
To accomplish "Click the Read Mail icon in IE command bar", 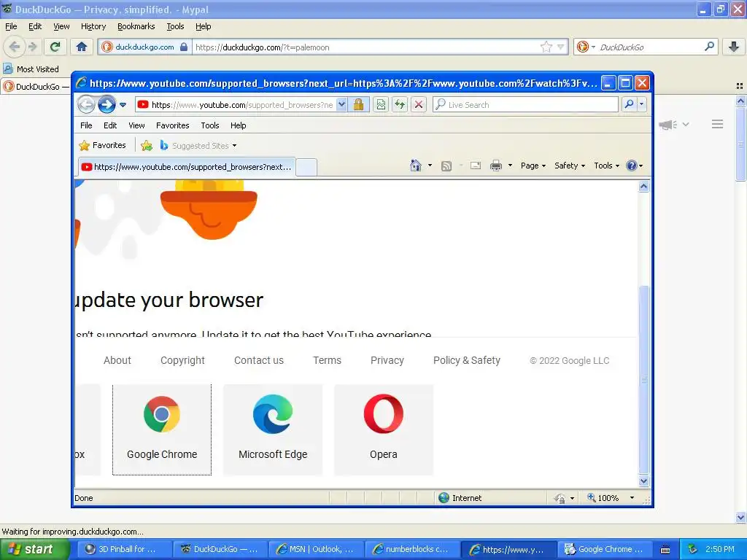I will [476, 166].
